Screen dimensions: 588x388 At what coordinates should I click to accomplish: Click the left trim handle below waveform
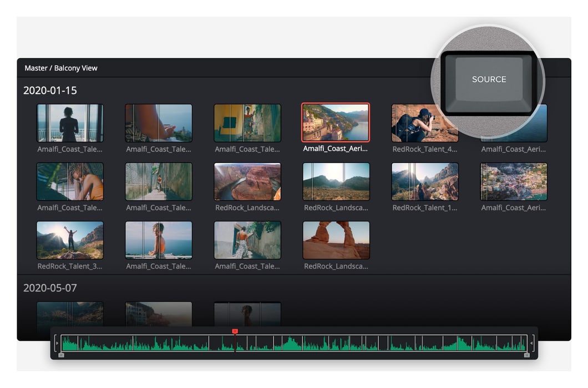coord(62,355)
